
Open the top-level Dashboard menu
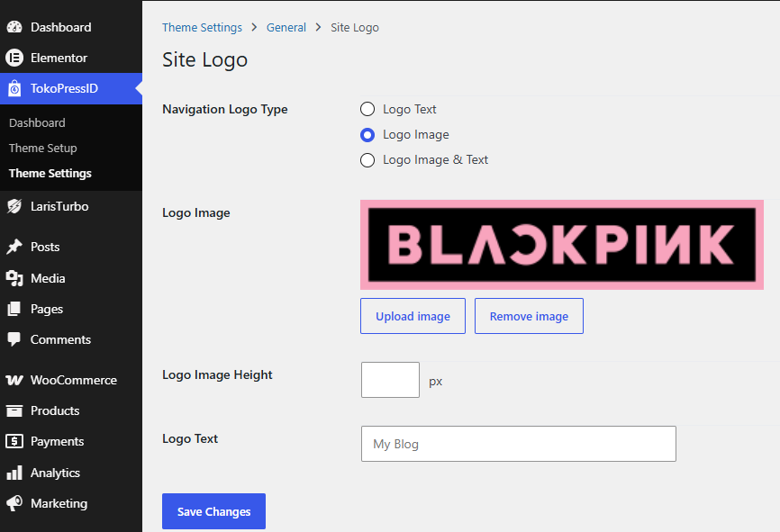71,27
